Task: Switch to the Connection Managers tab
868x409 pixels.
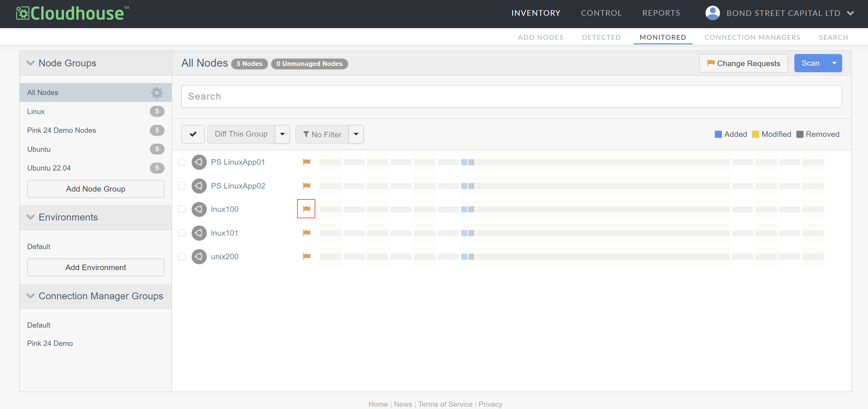Action: (752, 38)
